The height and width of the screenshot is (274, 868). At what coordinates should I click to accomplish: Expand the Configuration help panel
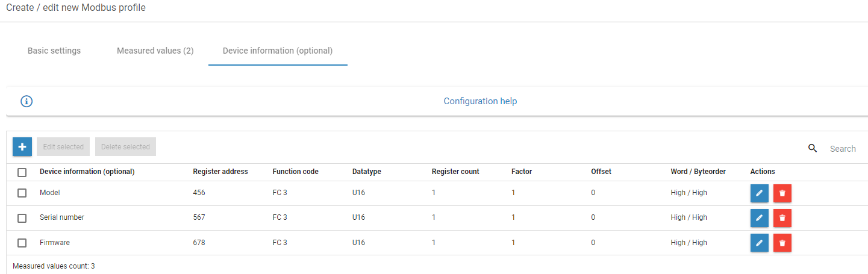[480, 101]
